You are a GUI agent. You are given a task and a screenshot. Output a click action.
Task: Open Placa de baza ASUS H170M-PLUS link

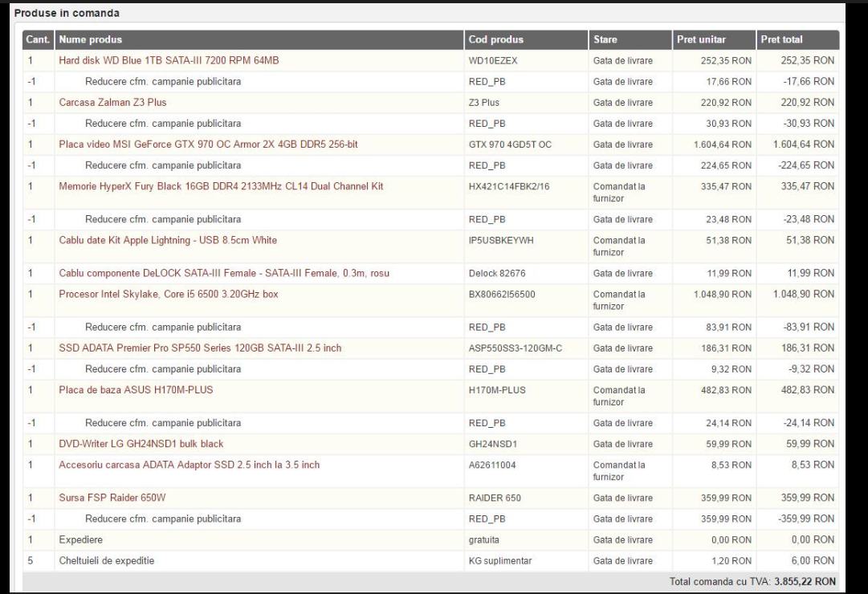tap(136, 390)
